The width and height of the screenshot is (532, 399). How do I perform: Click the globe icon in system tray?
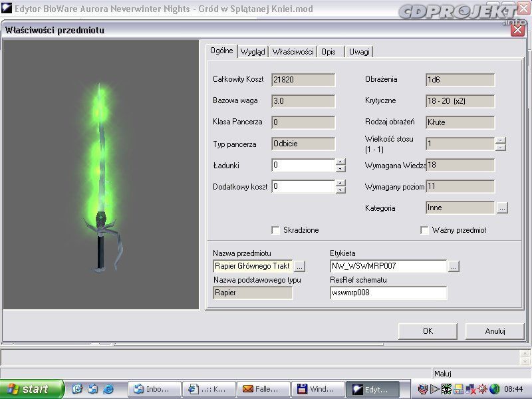(x=495, y=389)
